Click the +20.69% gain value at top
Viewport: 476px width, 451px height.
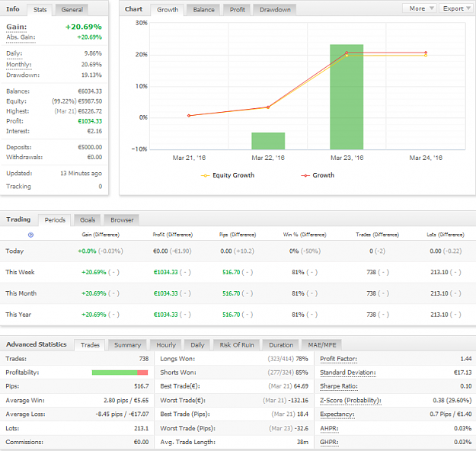click(84, 27)
